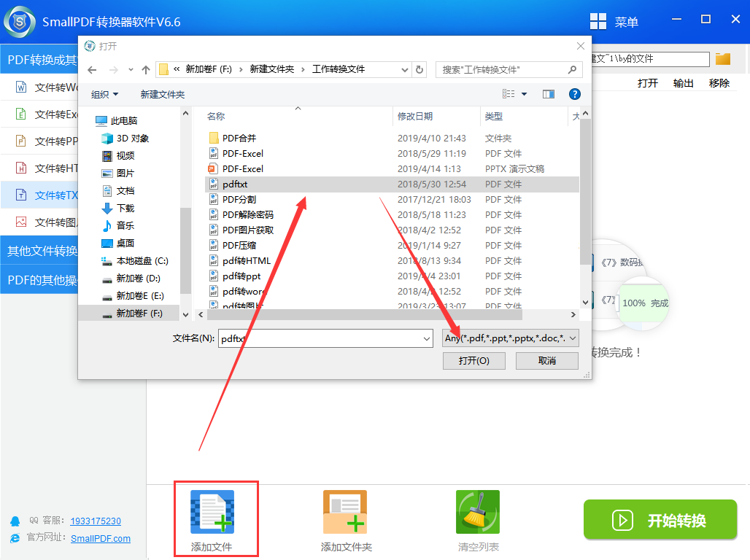
Task: Select drive (D:) in the tree
Action: [x=131, y=278]
